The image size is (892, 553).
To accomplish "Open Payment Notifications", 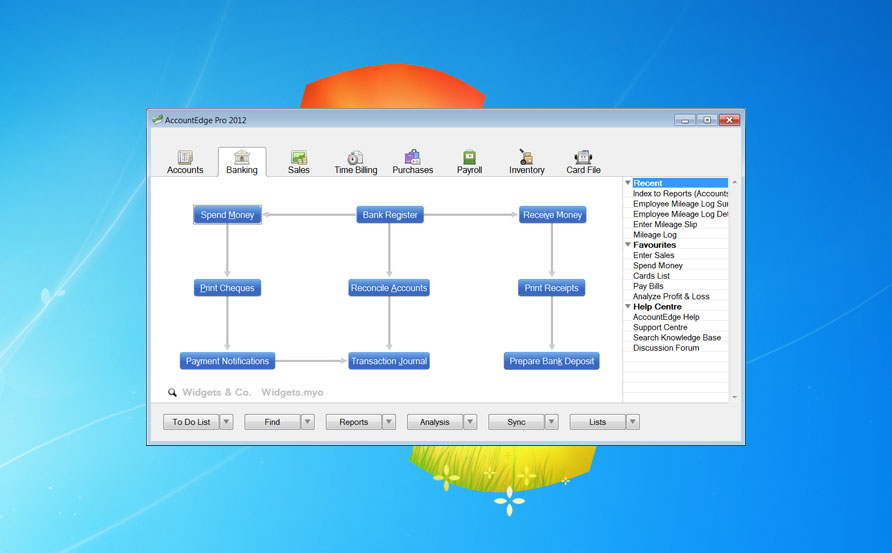I will (228, 361).
